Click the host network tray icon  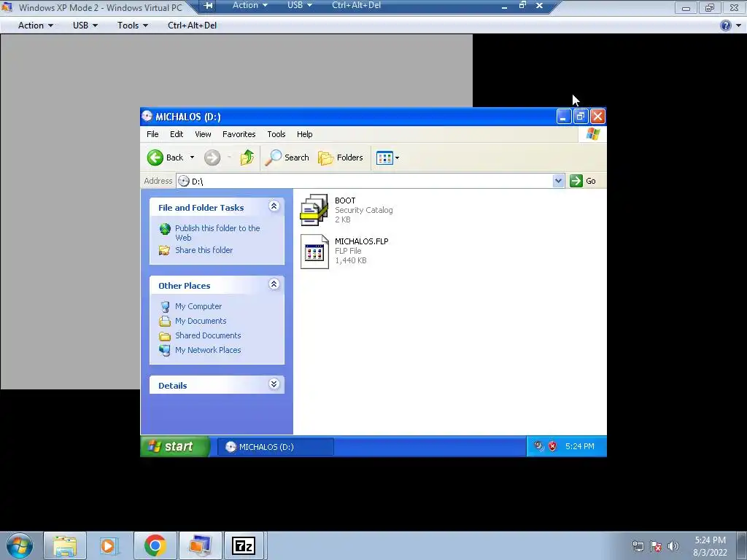point(638,546)
